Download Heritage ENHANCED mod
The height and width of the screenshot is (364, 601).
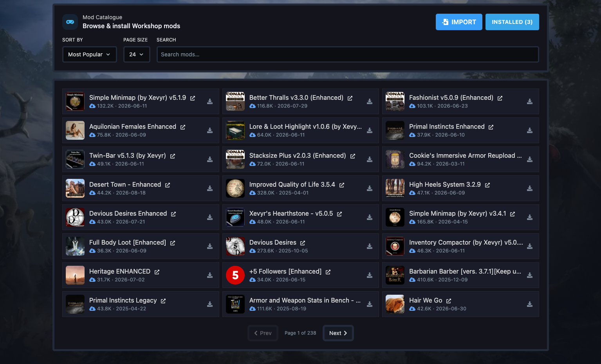point(210,275)
